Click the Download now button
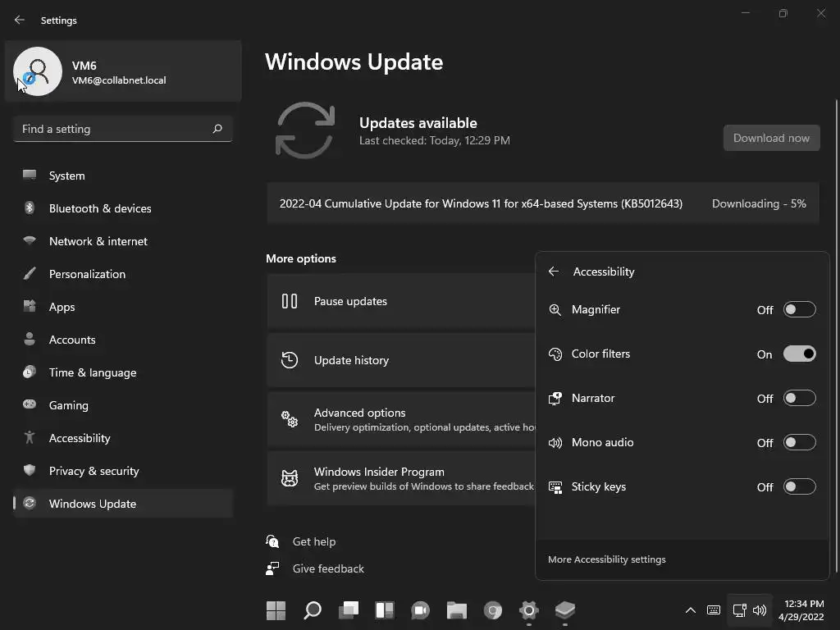Screen dimensions: 840x630 click(771, 138)
